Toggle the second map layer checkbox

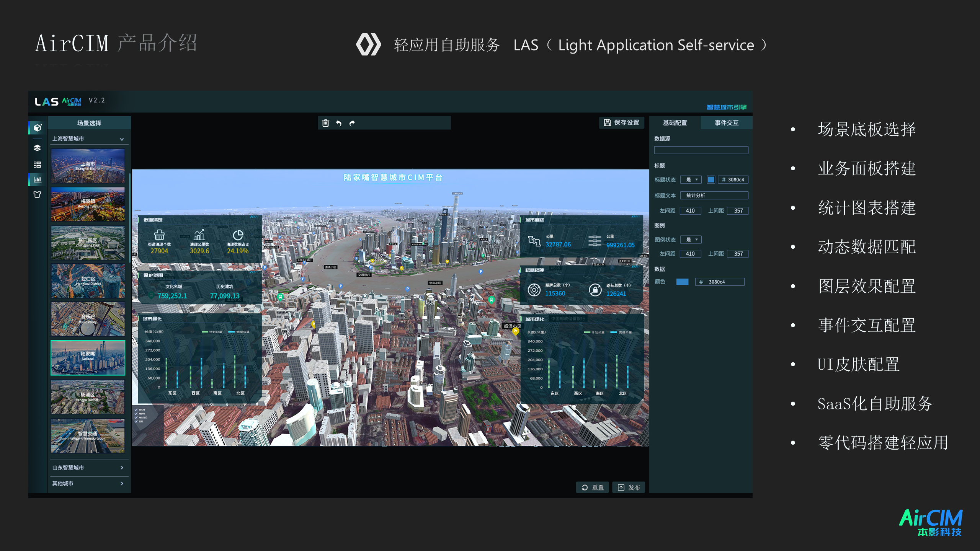click(136, 414)
